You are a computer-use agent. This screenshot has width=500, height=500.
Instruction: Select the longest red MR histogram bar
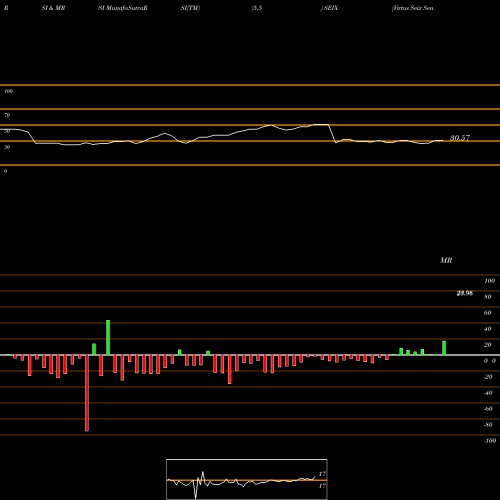(x=87, y=393)
